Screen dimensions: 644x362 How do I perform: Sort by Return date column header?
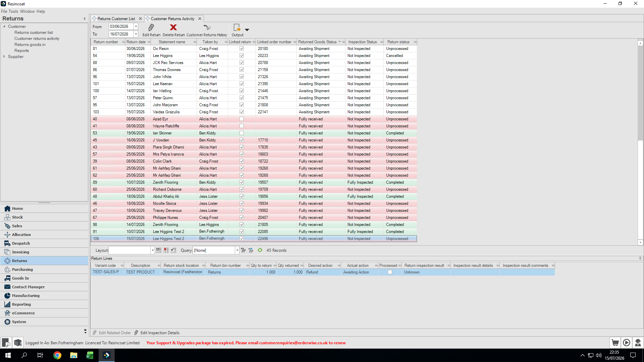(x=136, y=42)
